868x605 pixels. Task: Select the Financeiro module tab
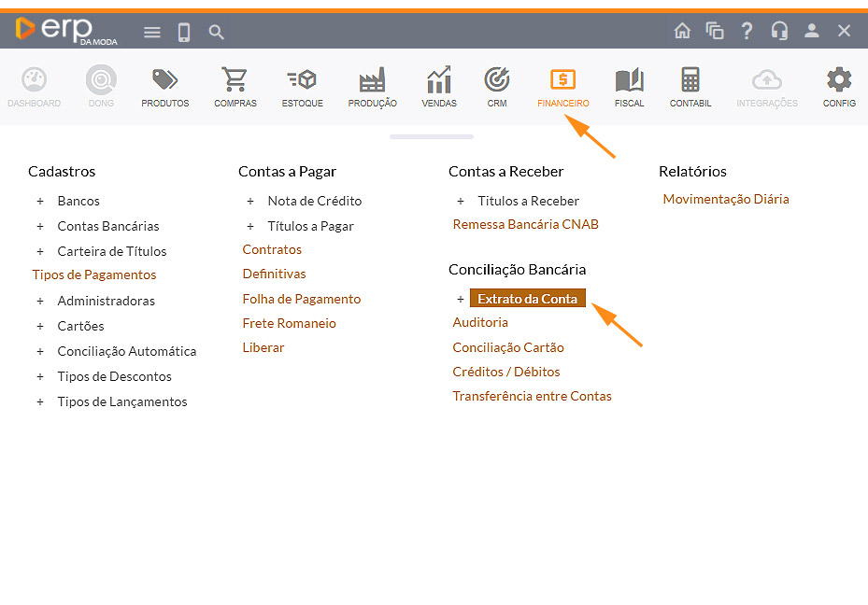(x=563, y=86)
